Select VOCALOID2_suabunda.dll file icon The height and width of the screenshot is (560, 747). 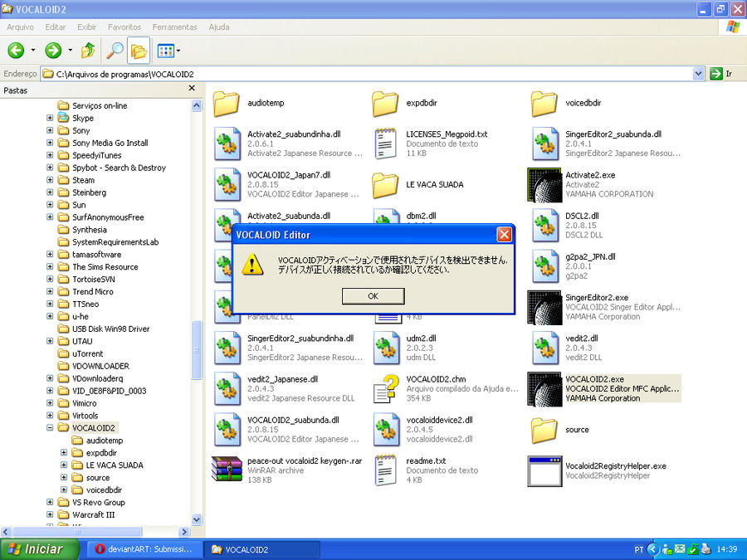click(x=227, y=430)
